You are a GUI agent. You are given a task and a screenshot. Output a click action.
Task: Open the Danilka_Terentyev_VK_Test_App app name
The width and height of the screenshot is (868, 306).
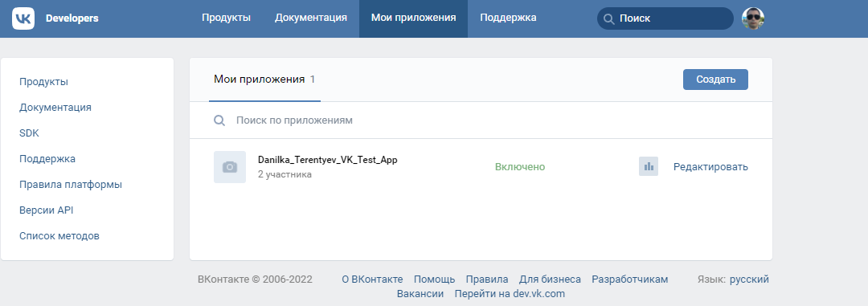328,160
